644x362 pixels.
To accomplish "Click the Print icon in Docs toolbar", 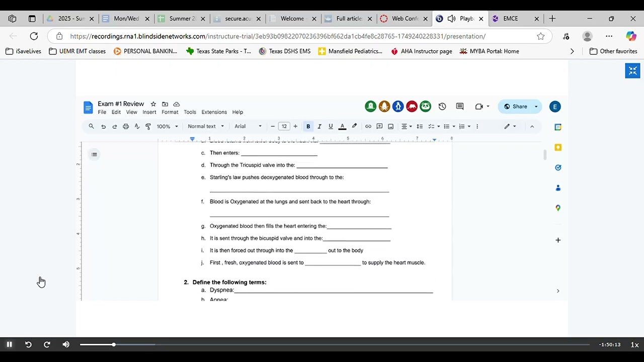I will click(x=126, y=126).
